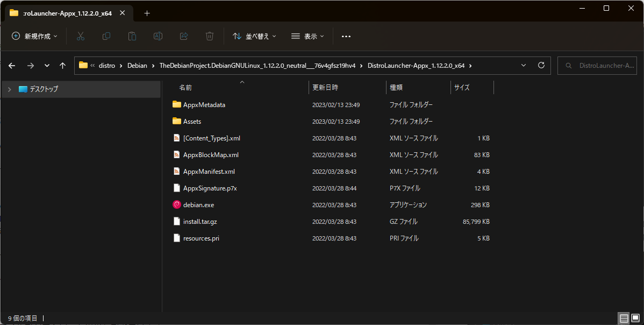Click the AppxMetadata folder name
This screenshot has width=644, height=325.
(x=204, y=105)
